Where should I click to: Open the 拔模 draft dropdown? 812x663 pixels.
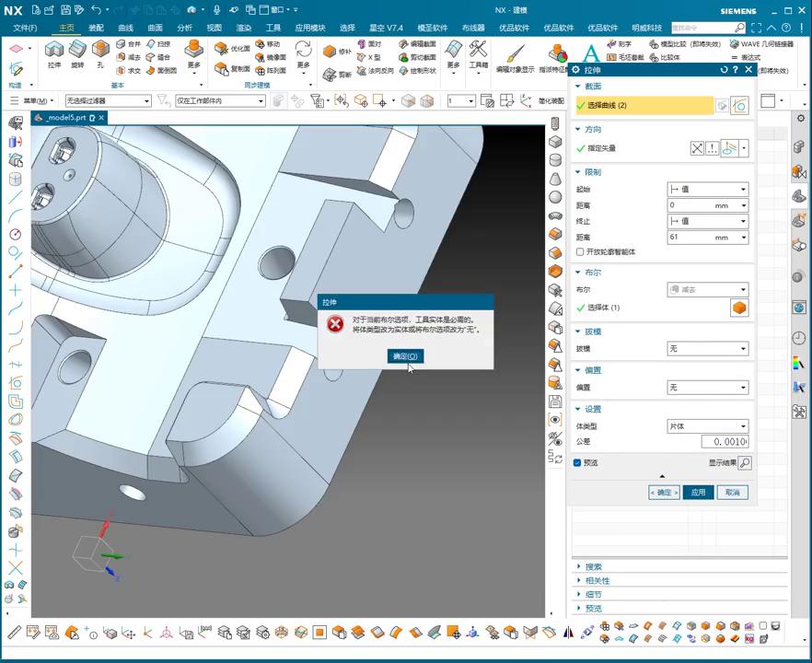click(x=707, y=349)
